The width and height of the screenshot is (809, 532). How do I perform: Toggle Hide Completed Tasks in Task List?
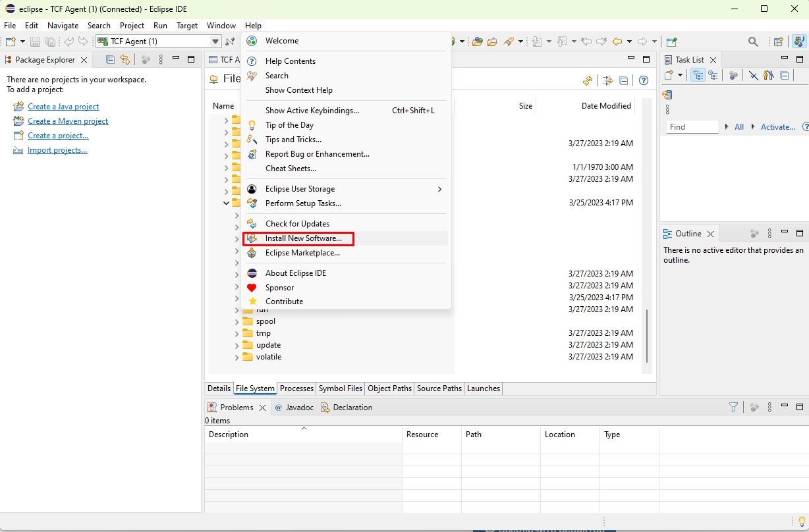point(754,76)
